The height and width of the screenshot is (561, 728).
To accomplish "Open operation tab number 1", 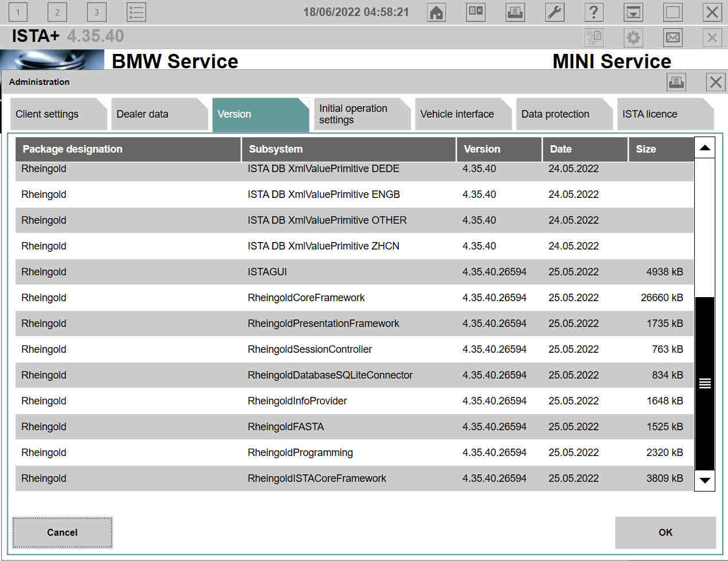I will [x=18, y=12].
